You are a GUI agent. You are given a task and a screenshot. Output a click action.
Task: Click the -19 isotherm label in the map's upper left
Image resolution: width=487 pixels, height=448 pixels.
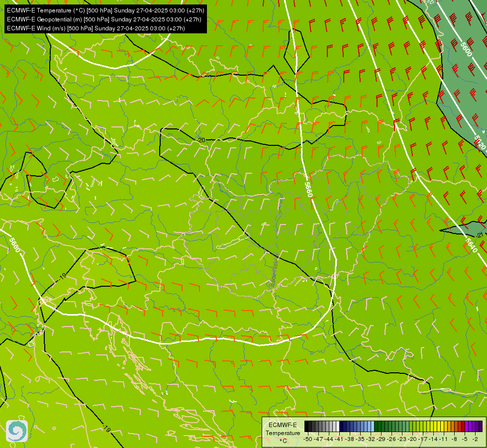point(62,276)
